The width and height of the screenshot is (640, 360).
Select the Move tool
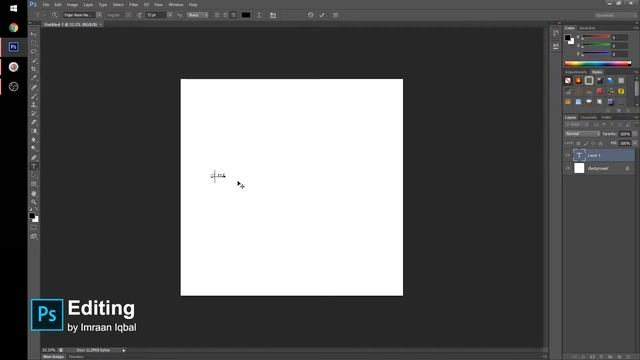point(34,35)
